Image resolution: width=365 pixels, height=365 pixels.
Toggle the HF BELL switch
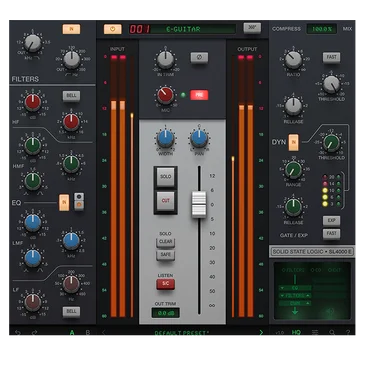pyautogui.click(x=71, y=96)
